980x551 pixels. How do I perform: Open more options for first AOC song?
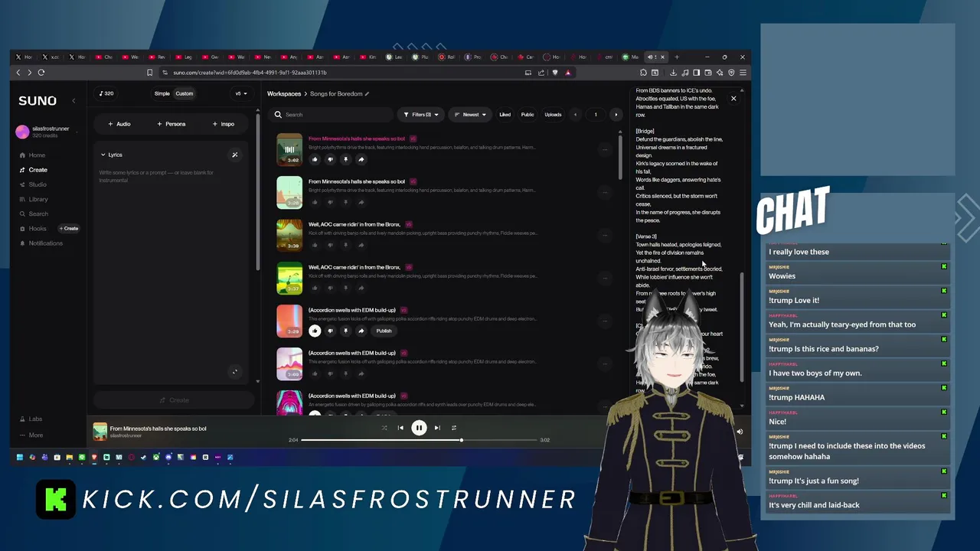coord(605,235)
